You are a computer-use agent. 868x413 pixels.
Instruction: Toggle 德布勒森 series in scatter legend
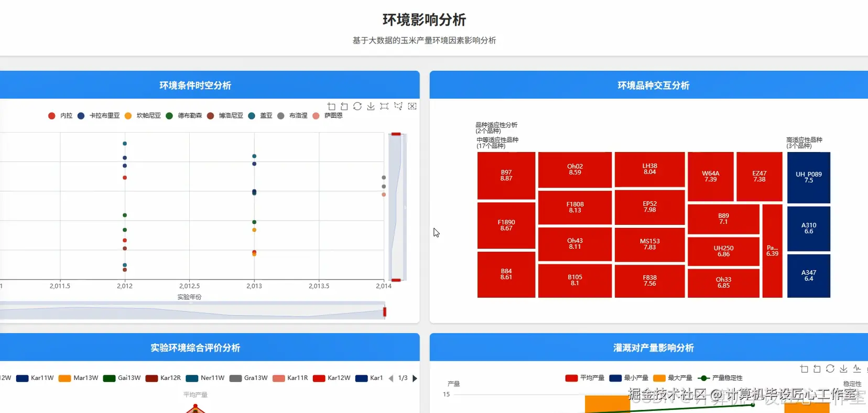184,116
